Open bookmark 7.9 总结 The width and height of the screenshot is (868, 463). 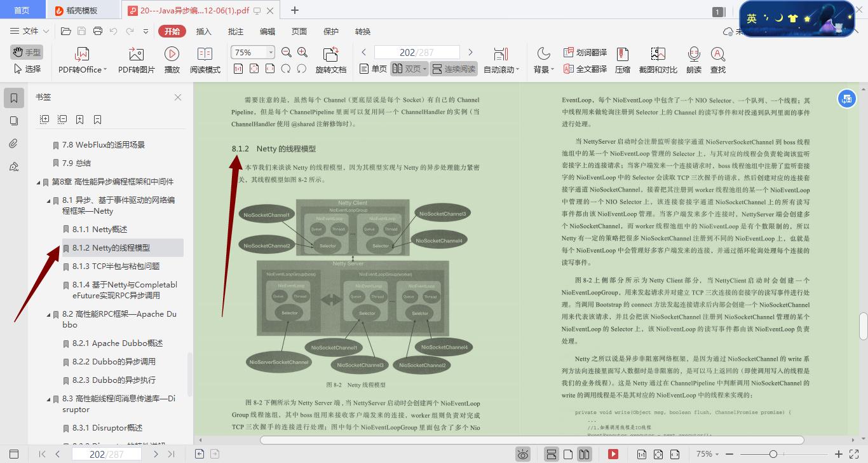pos(76,163)
